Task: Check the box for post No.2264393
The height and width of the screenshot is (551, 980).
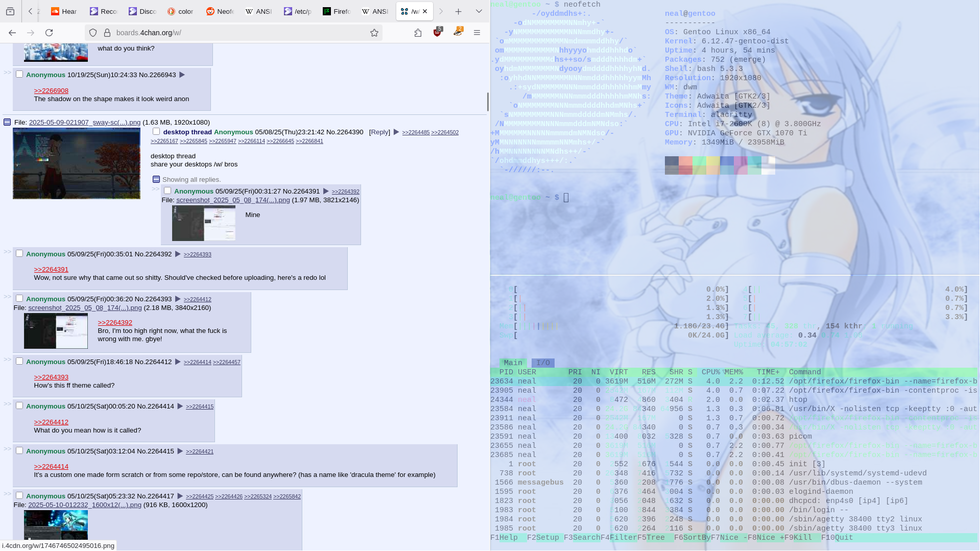Action: click(19, 299)
